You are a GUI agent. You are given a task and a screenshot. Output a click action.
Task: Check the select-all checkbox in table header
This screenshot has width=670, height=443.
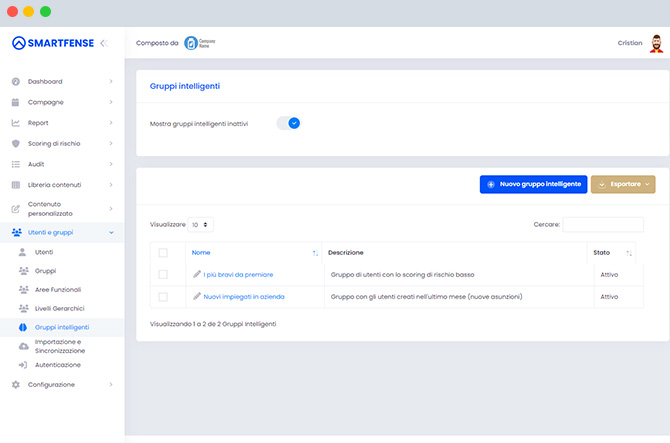tap(163, 253)
